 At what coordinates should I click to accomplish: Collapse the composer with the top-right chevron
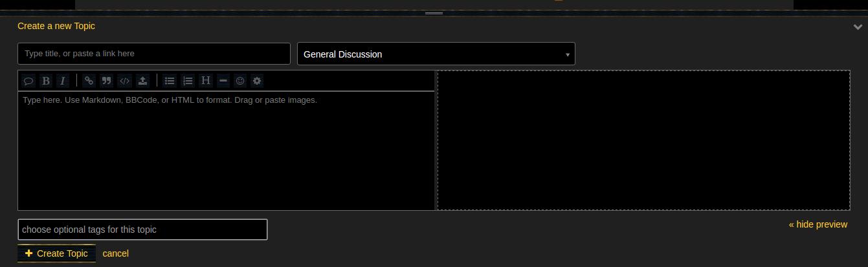click(x=858, y=27)
